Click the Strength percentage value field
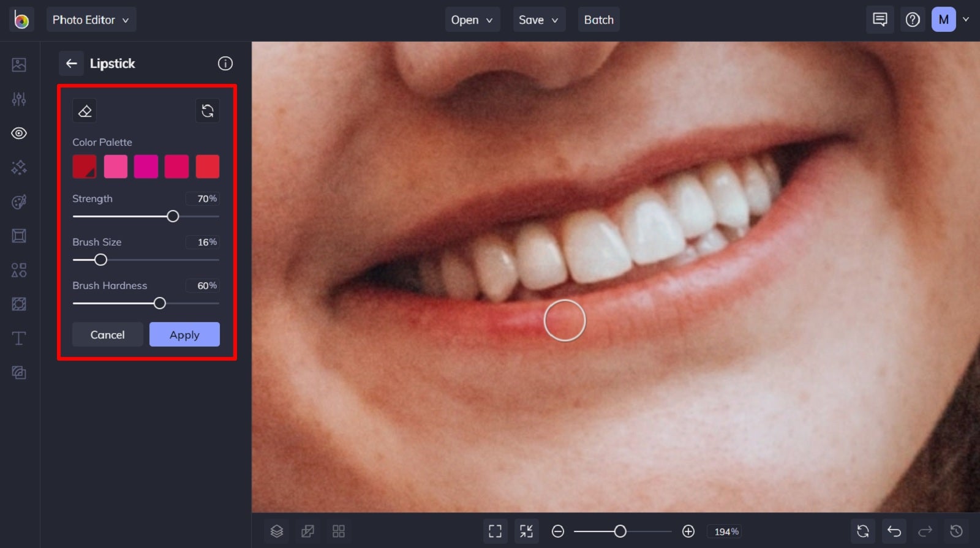The height and width of the screenshot is (548, 980). 203,198
